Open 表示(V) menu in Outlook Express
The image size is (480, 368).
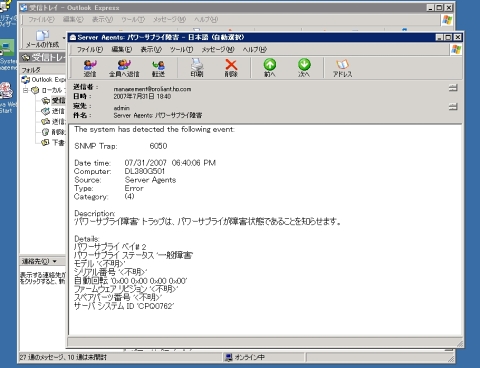click(x=102, y=20)
